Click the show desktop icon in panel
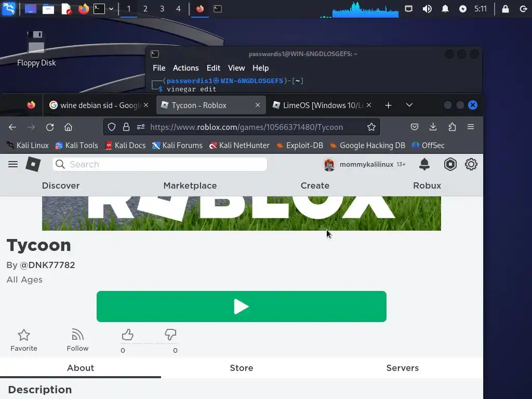This screenshot has height=399, width=532. 31,8
